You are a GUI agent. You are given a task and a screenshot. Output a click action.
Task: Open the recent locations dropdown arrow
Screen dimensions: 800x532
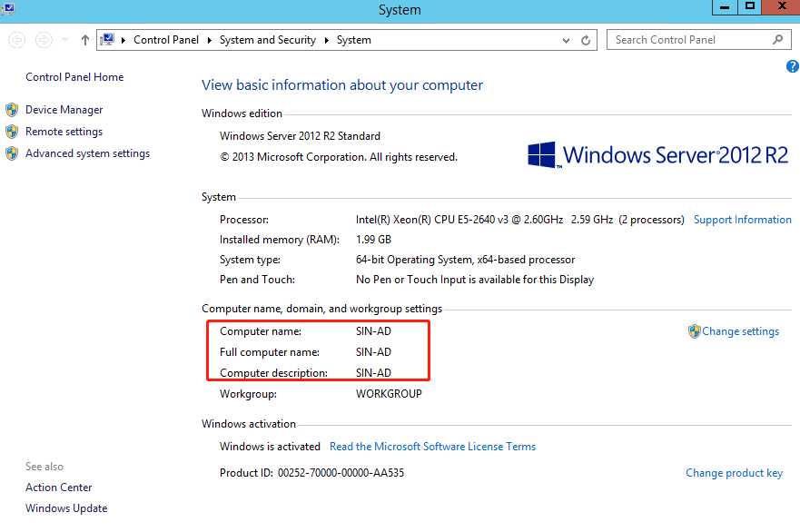click(64, 40)
